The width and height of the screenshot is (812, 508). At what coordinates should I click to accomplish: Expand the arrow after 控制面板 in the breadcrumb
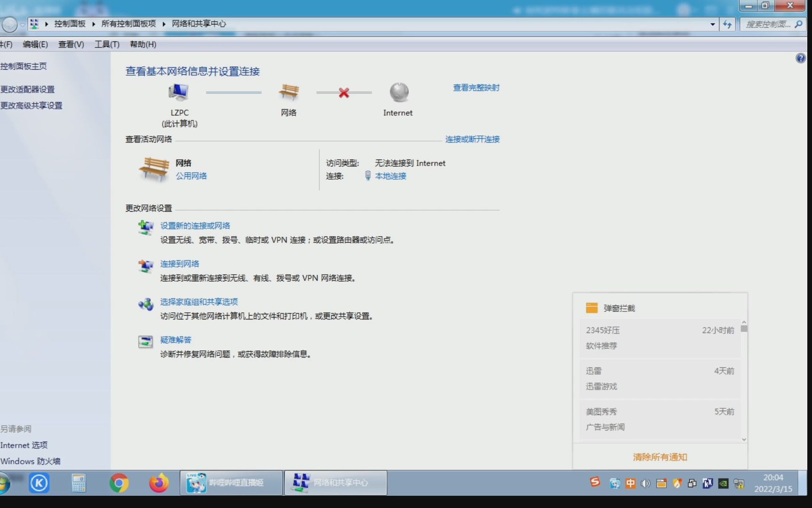[x=94, y=24]
